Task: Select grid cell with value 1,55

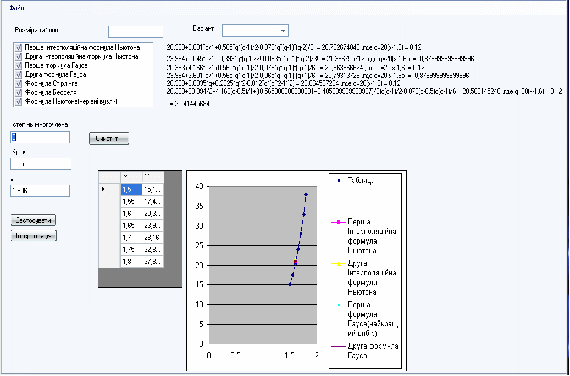Action: pos(131,201)
